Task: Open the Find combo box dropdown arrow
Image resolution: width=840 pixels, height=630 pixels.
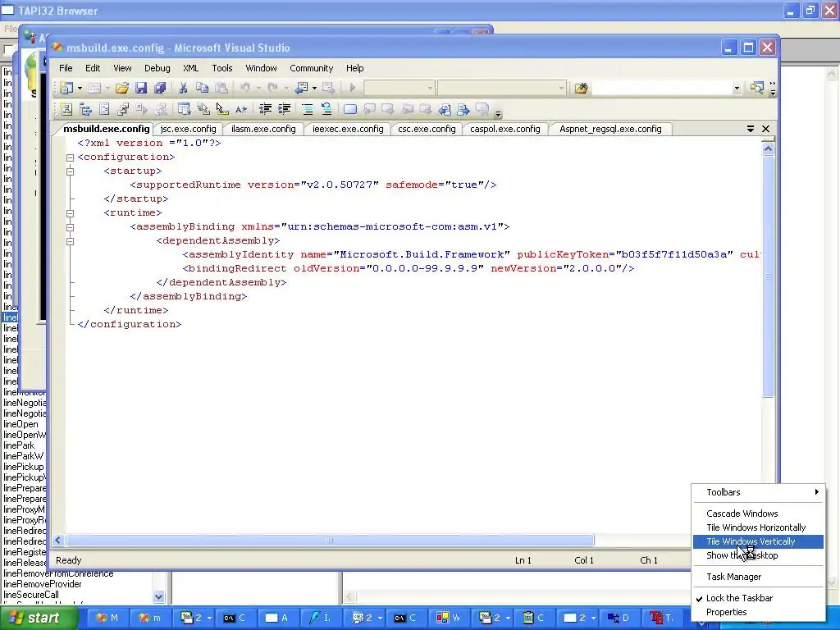Action: (x=737, y=88)
